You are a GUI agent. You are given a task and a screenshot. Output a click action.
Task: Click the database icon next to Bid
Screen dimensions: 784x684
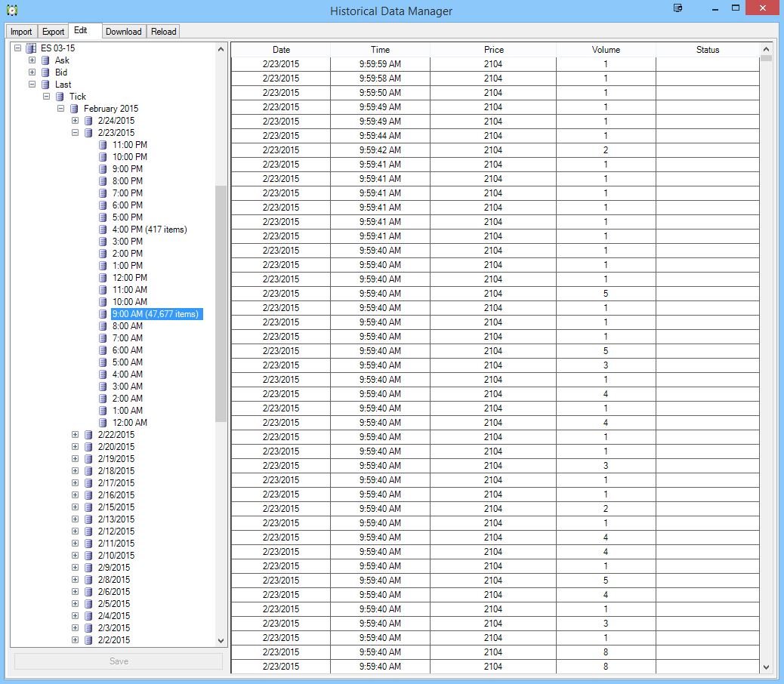45,72
